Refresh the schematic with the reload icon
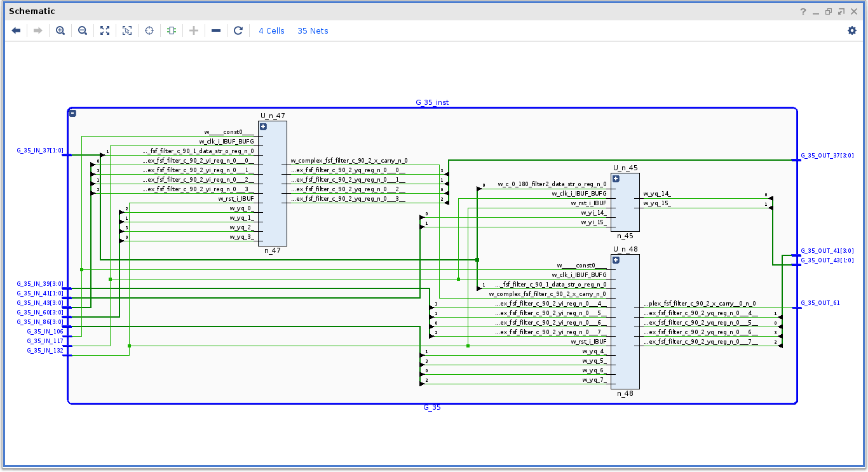The image size is (868, 472). pos(238,30)
